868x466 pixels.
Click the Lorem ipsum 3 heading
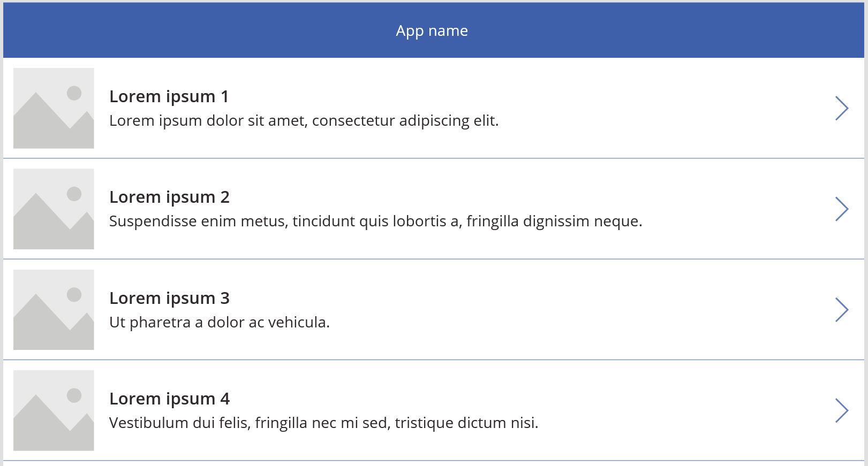tap(170, 298)
